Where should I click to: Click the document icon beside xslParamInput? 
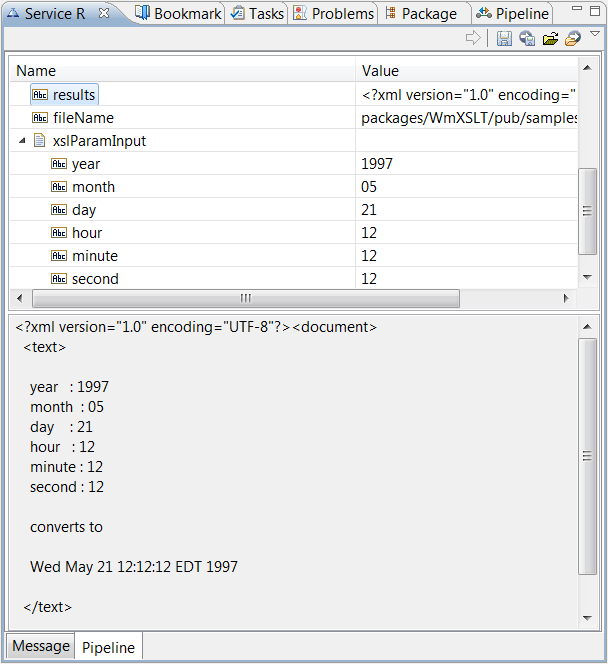pyautogui.click(x=40, y=141)
